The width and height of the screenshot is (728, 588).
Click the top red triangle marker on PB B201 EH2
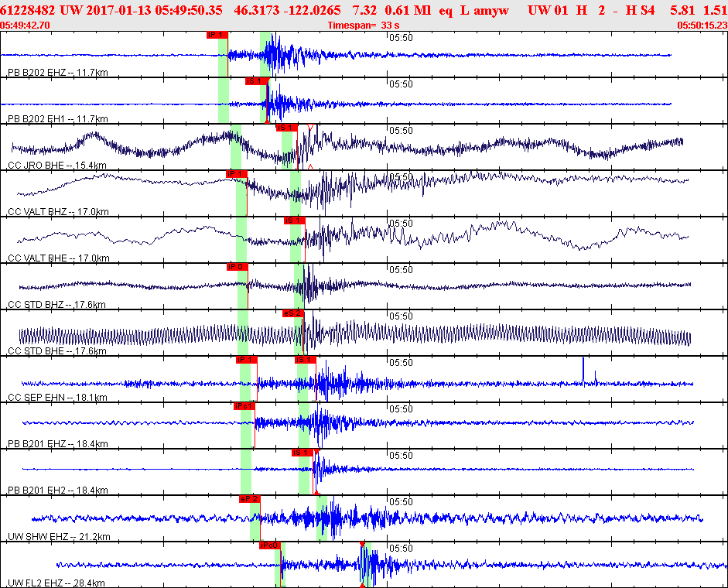316,452
